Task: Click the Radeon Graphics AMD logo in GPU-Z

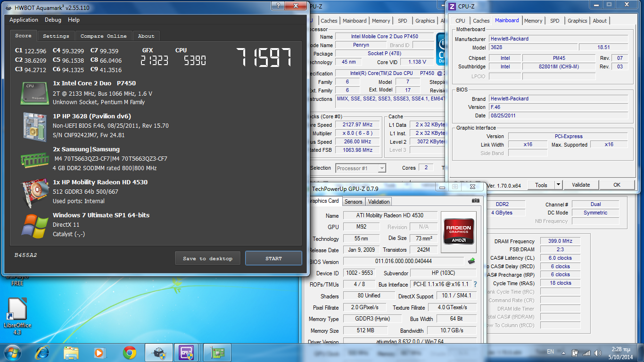Action: click(x=459, y=232)
